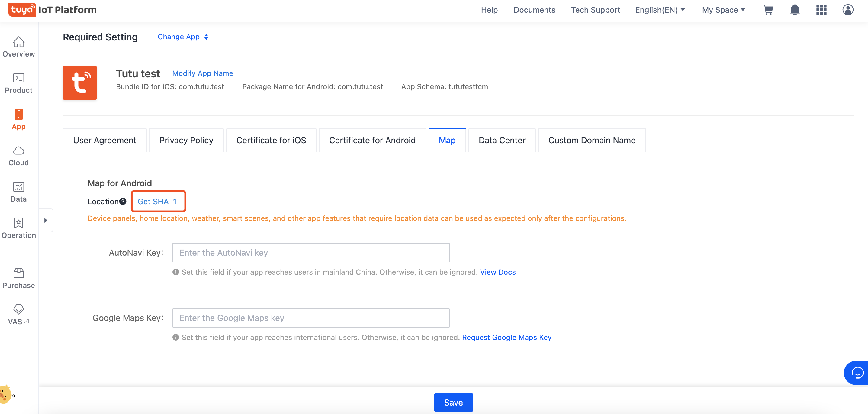Open the Operation section in sidebar
The height and width of the screenshot is (414, 868).
[x=18, y=228]
